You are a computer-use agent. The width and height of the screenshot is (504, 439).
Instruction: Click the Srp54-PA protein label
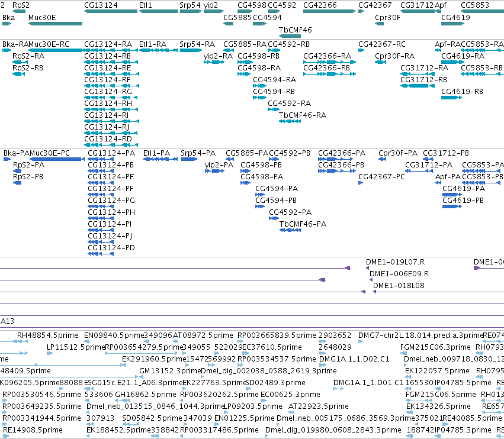[198, 153]
